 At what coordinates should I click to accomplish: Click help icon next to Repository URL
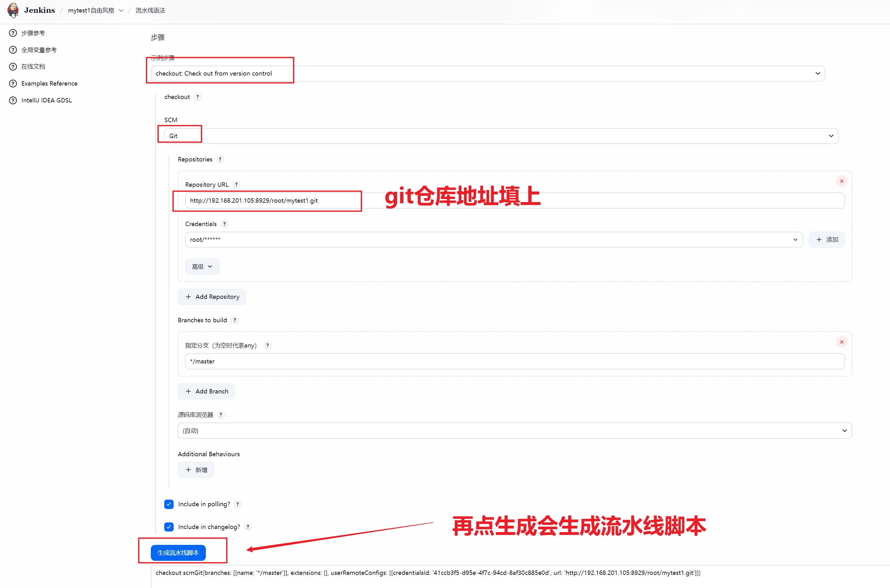pos(236,185)
